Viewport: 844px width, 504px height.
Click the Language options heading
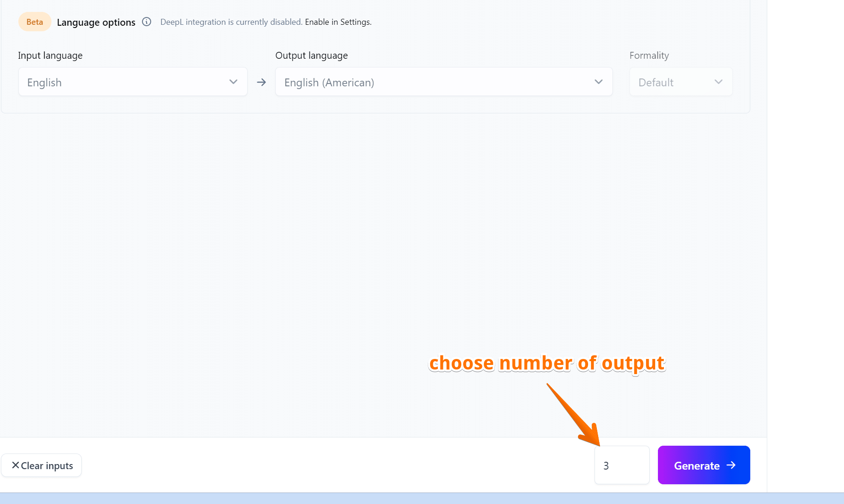point(96,22)
